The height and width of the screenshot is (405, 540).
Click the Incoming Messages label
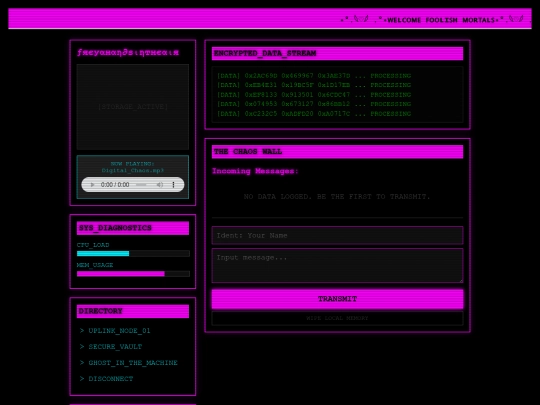(x=255, y=171)
